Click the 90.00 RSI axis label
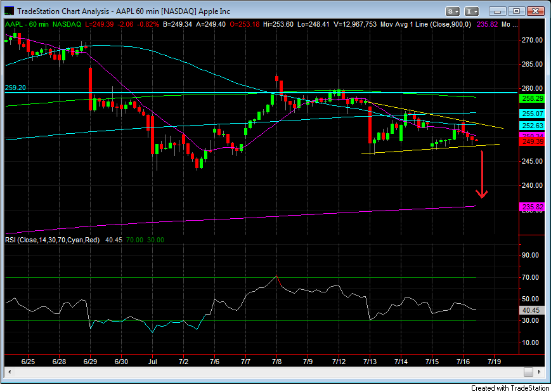This screenshot has height=392, width=551. point(531,255)
